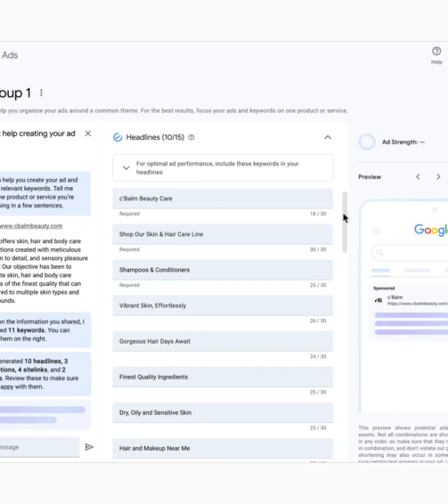This screenshot has width=448, height=504.
Task: Click the "Preview" heading text
Action: 370,177
